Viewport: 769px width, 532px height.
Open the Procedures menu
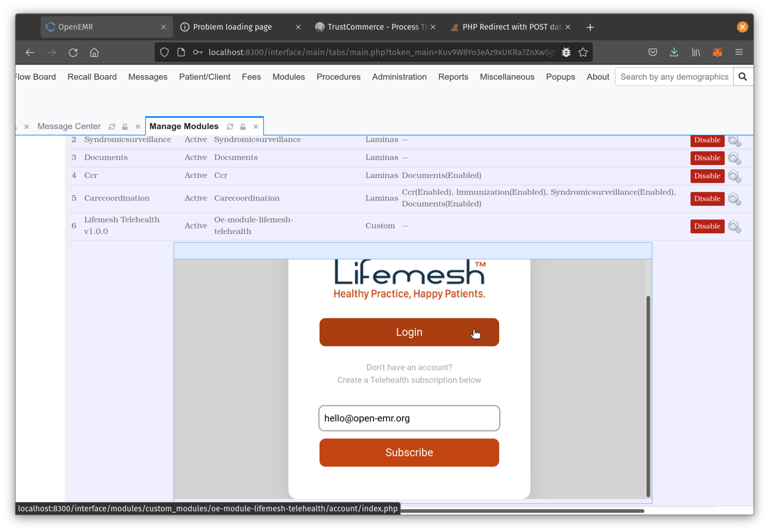[338, 77]
